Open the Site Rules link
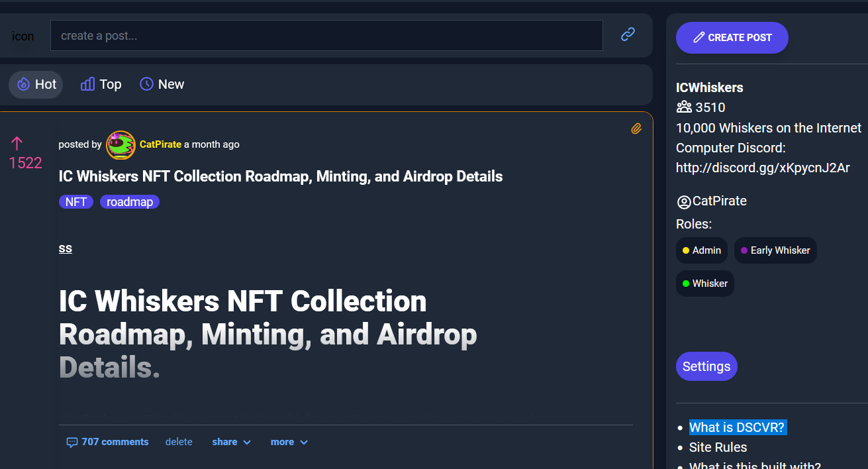This screenshot has height=469, width=868. (718, 447)
